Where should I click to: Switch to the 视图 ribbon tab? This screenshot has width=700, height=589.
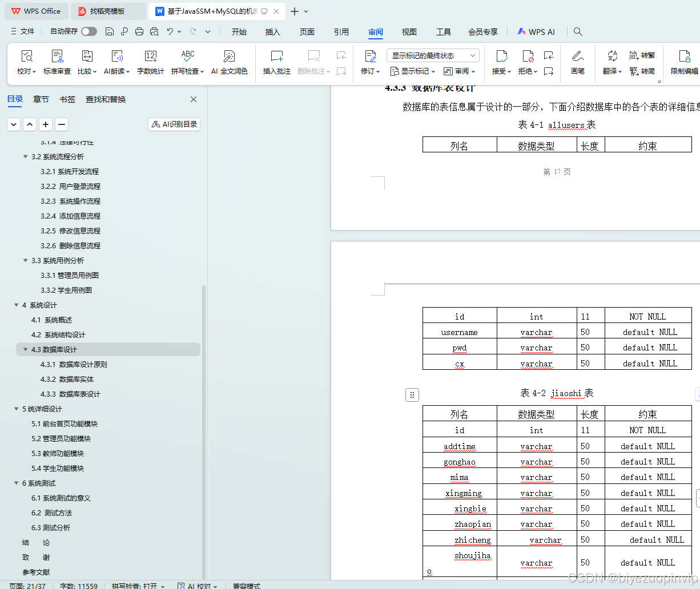pos(409,32)
